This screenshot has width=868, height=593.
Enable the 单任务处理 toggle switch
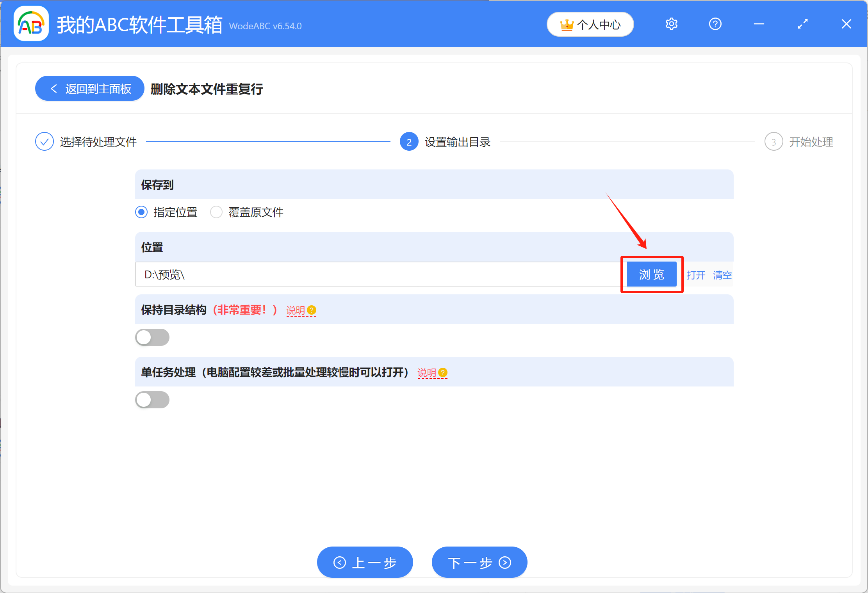tap(152, 399)
